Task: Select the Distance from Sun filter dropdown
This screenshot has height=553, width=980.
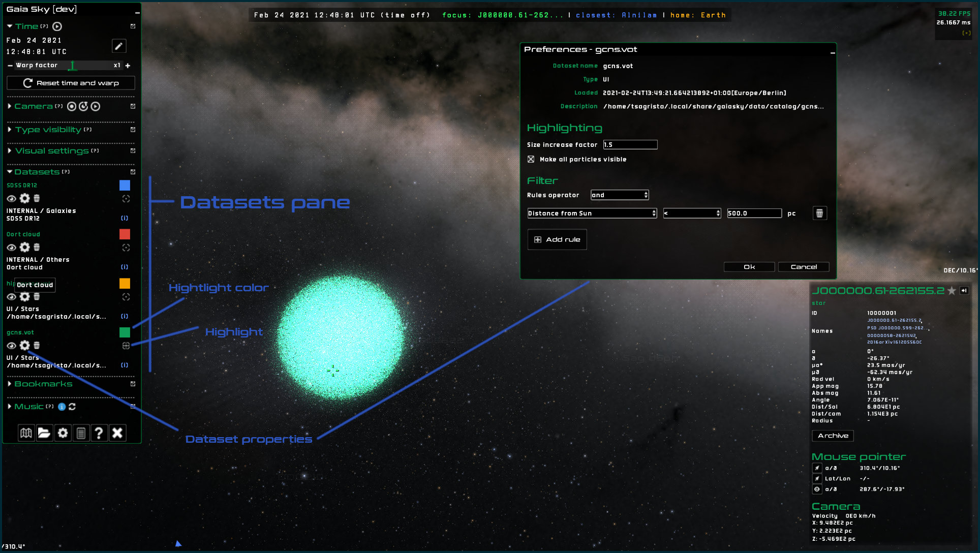Action: (592, 213)
